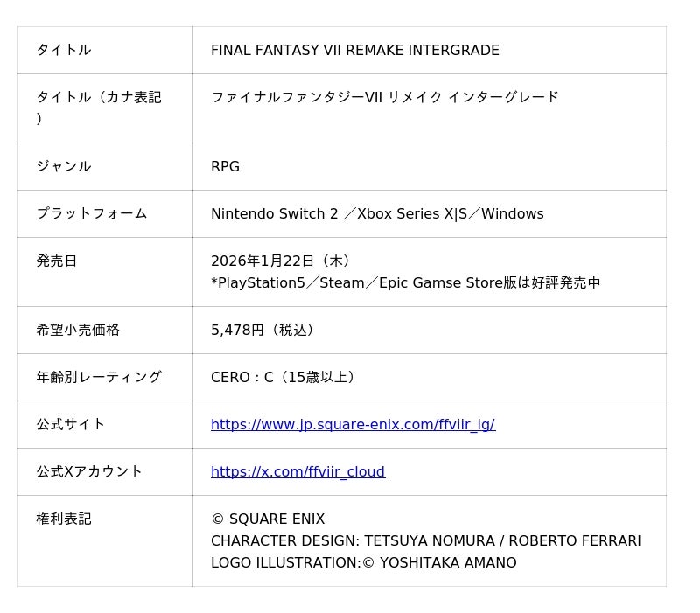The width and height of the screenshot is (700, 613).
Task: Open the x.com/ffviir_cloud account link
Action: pos(297,472)
